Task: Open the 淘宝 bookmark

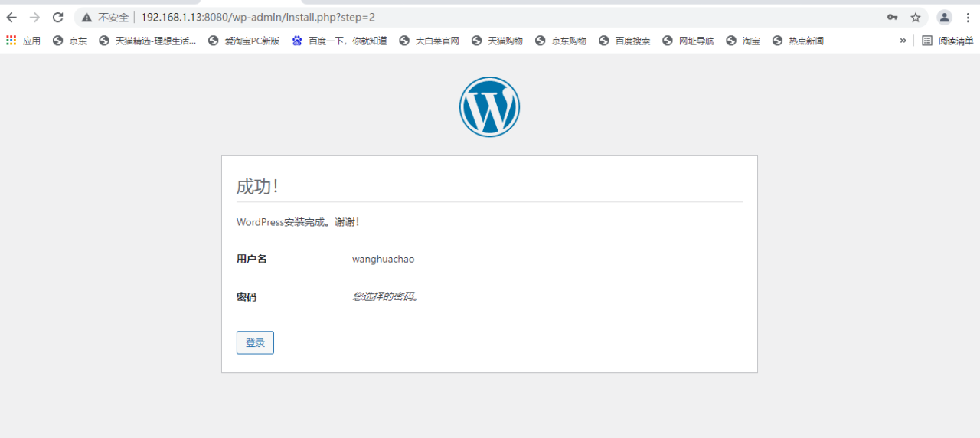Action: click(x=743, y=41)
